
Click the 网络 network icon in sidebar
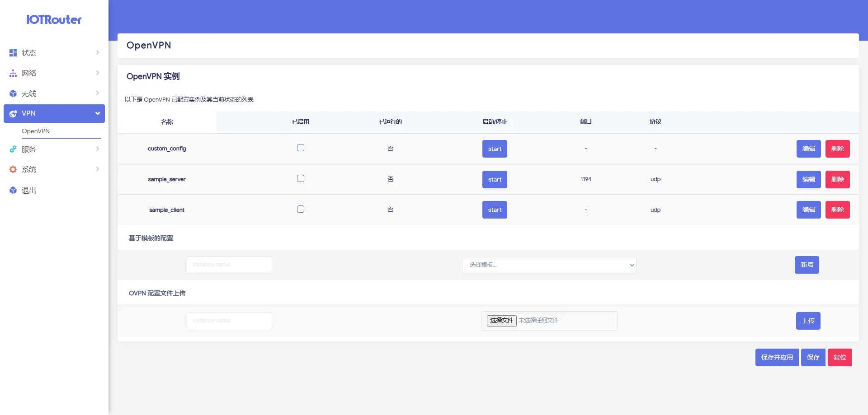point(13,73)
